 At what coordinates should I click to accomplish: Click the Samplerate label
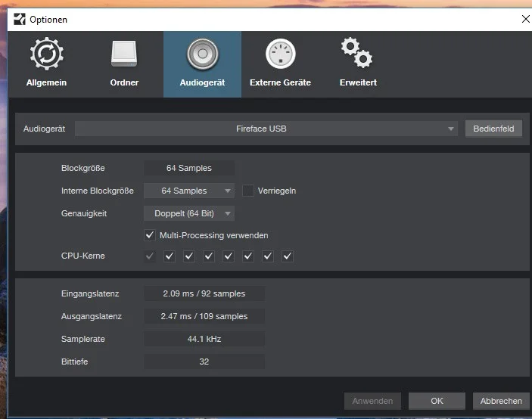click(82, 339)
